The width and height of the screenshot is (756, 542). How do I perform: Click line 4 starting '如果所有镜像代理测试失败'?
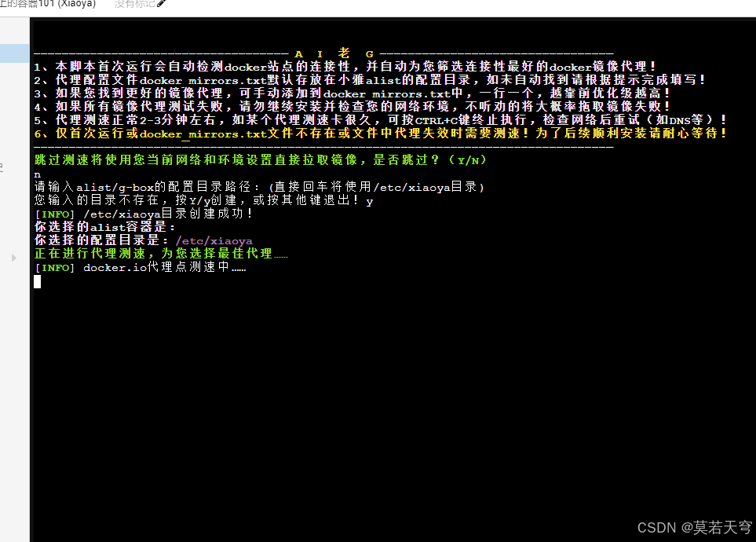352,106
